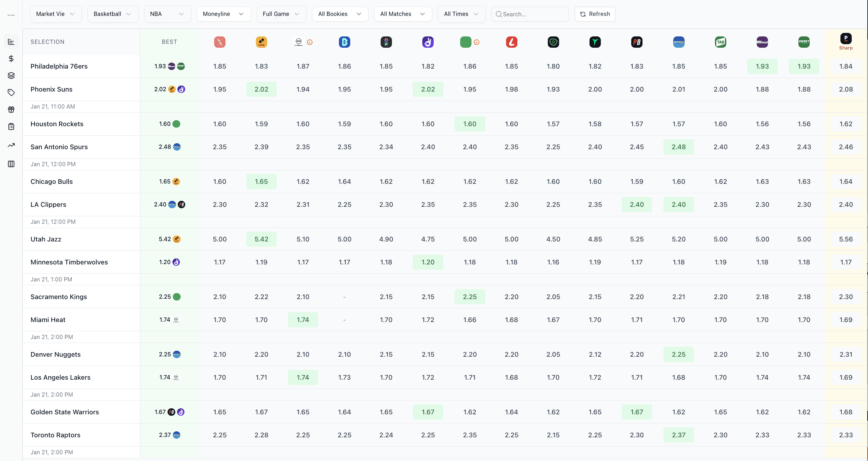
Task: Click the TAB bookmaker column logo
Action: [720, 42]
